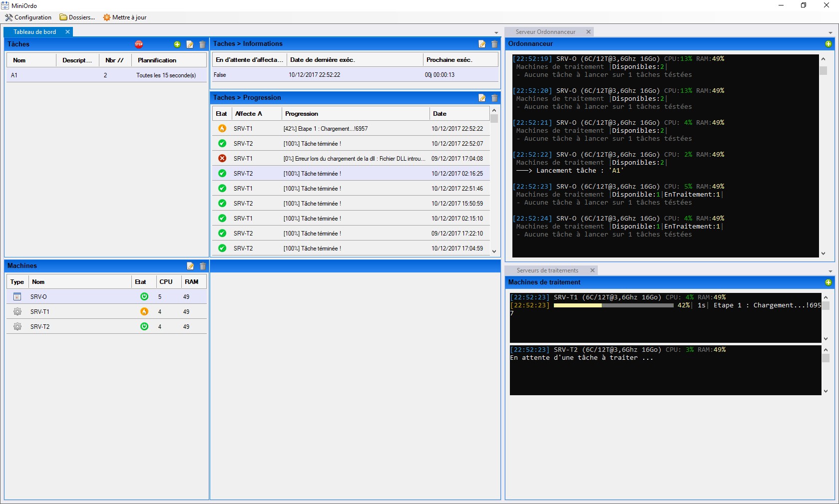Open tab list dropdown arrow beside Serveur Ordonnanceur
Image resolution: width=839 pixels, height=504 pixels.
(x=831, y=33)
